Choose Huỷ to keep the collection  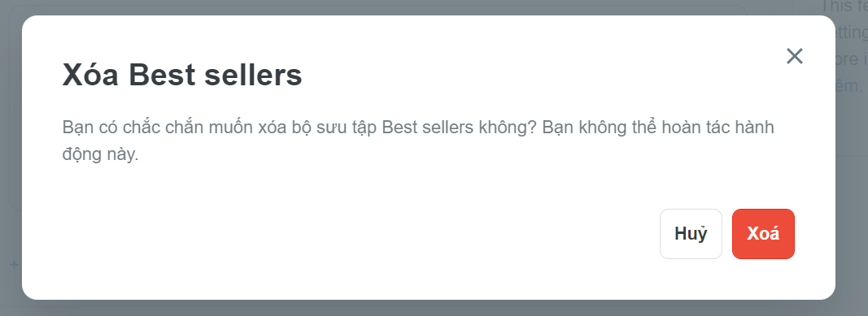pyautogui.click(x=691, y=234)
